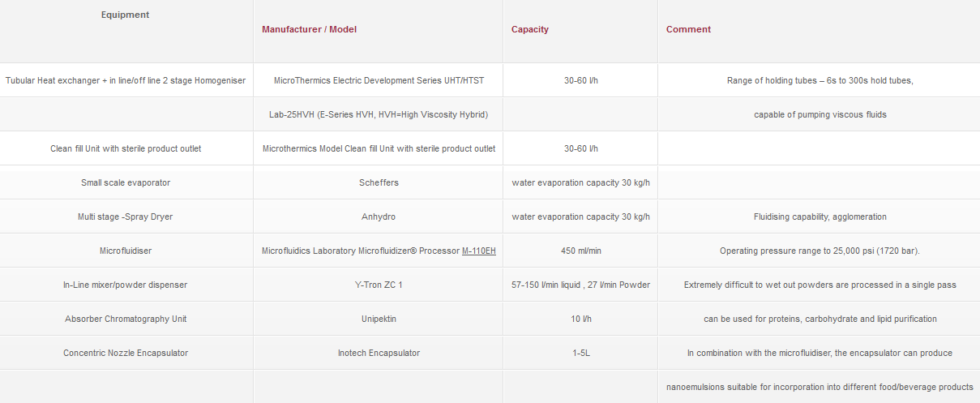Screen dimensions: 980x403
Task: Click the In-Line mixer/powder dispenser cell
Action: click(126, 285)
